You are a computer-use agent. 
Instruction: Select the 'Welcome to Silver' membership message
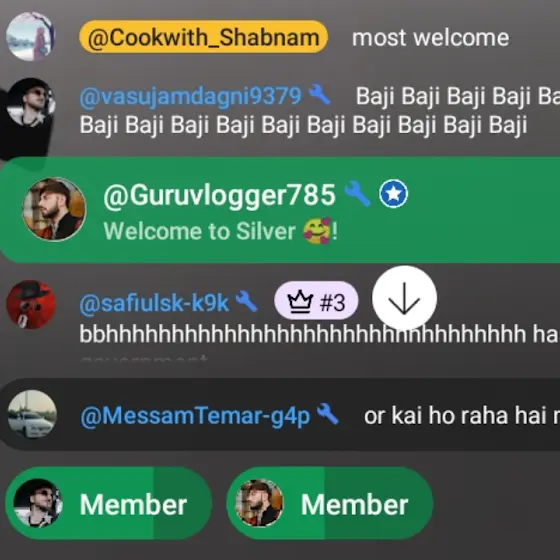(220, 231)
